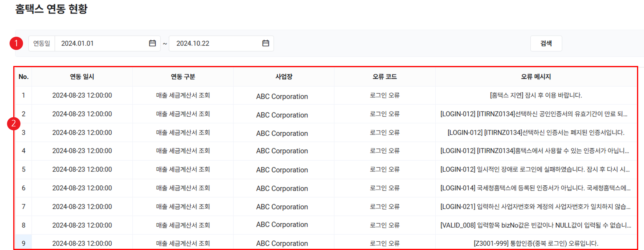Click the end date field 2024.10.22
Screen dimensions: 644x250
(x=215, y=43)
